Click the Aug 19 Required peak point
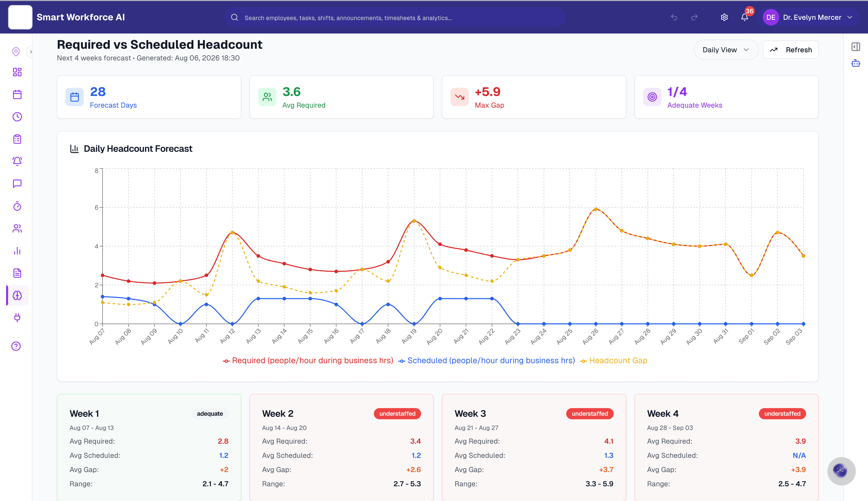 (x=414, y=221)
